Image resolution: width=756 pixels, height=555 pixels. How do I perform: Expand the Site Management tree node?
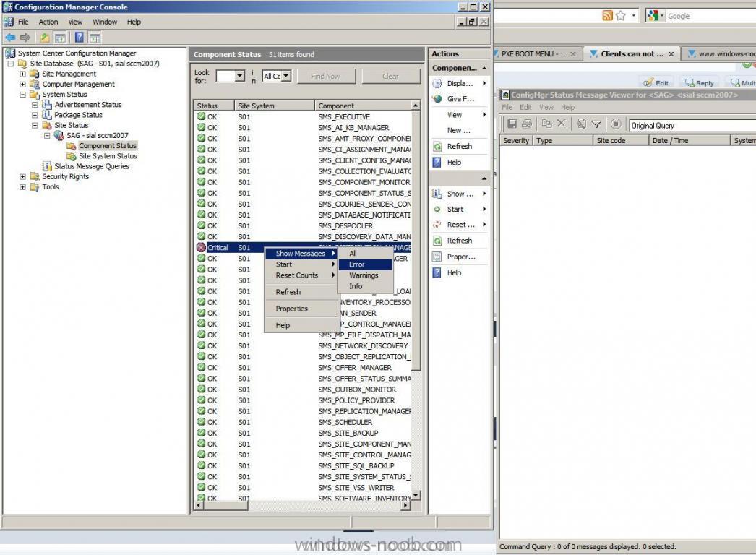pyautogui.click(x=22, y=74)
